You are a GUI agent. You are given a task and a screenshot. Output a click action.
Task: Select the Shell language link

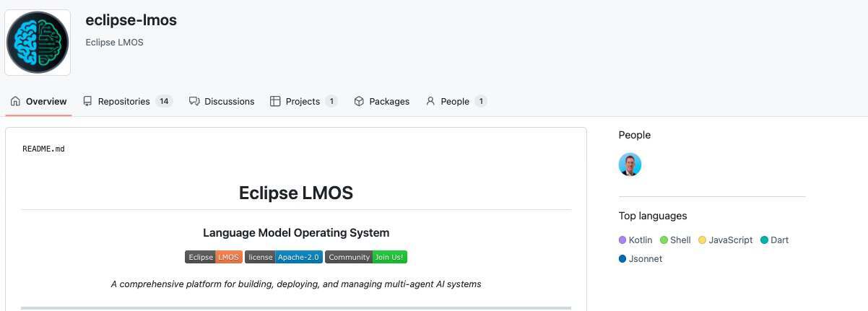pyautogui.click(x=680, y=240)
